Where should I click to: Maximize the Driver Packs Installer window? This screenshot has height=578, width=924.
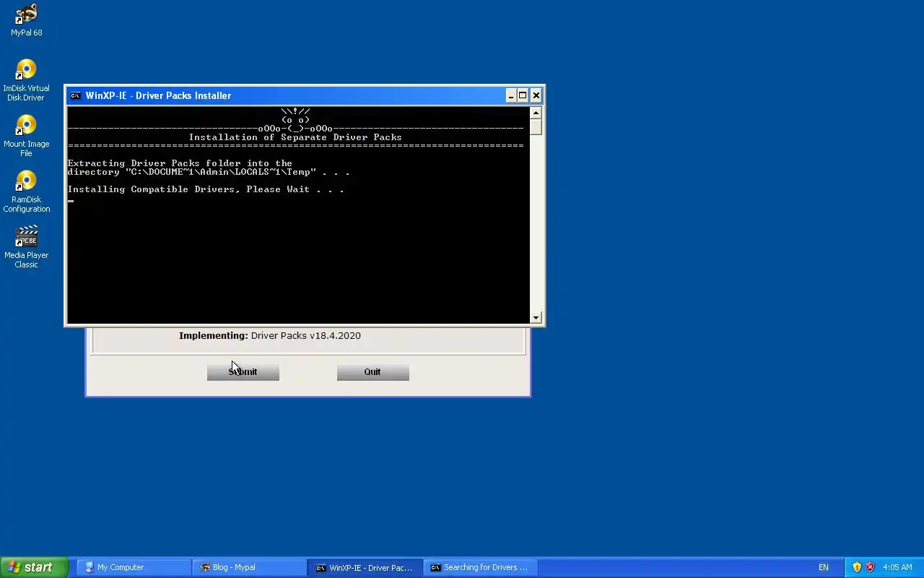pyautogui.click(x=523, y=95)
